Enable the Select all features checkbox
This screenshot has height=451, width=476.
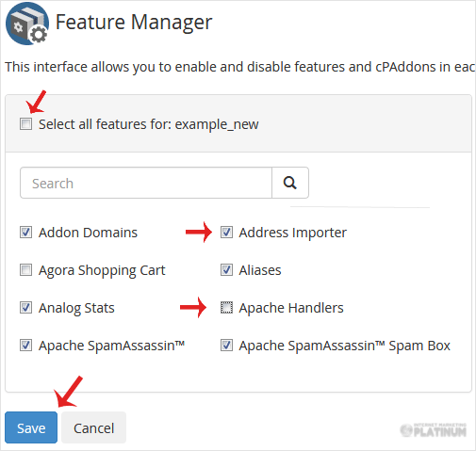point(25,124)
